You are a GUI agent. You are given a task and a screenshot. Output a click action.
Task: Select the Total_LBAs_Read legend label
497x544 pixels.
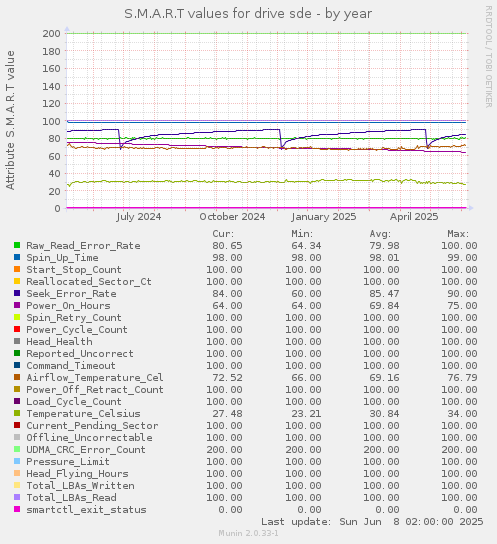(71, 498)
